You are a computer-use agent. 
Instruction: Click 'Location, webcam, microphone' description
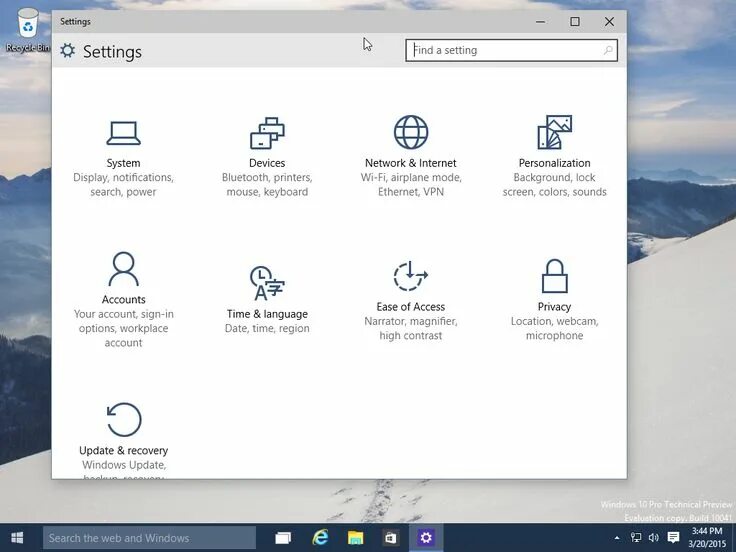[554, 328]
